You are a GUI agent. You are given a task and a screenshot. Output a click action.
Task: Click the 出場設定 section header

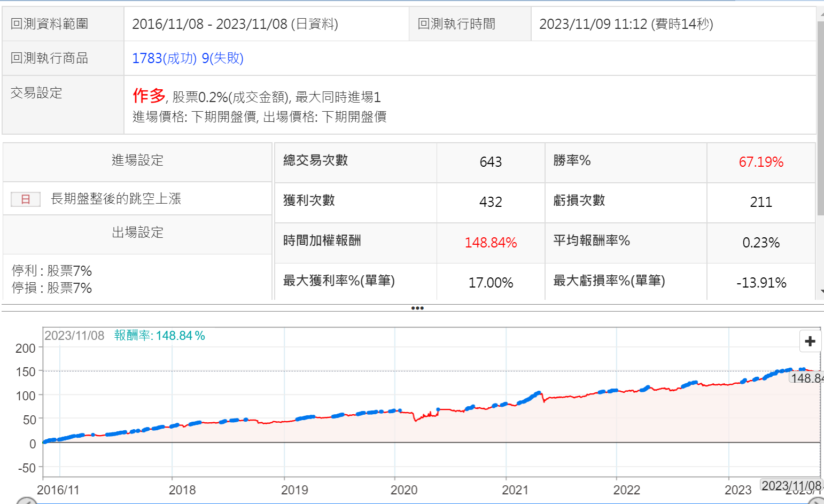(x=137, y=232)
